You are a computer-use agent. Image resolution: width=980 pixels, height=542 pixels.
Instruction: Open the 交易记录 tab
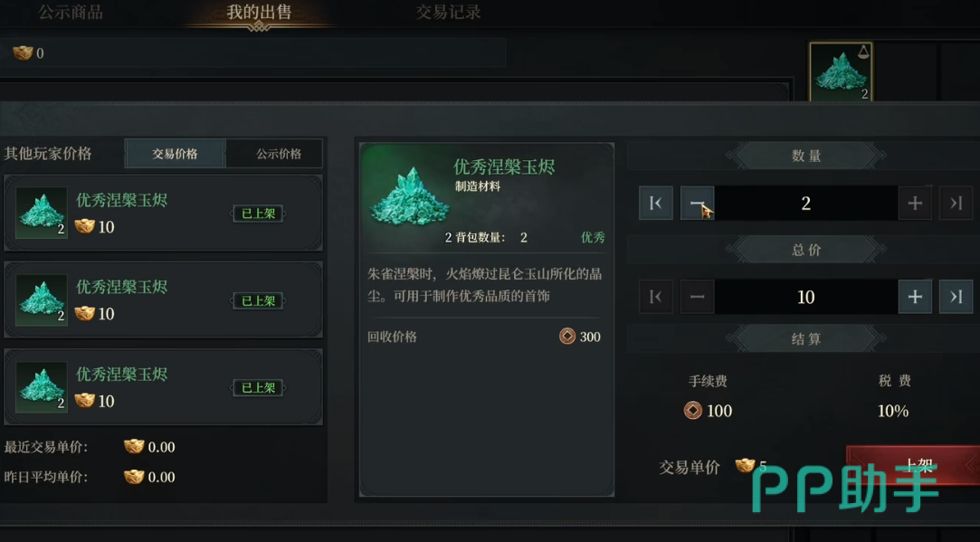click(x=448, y=13)
